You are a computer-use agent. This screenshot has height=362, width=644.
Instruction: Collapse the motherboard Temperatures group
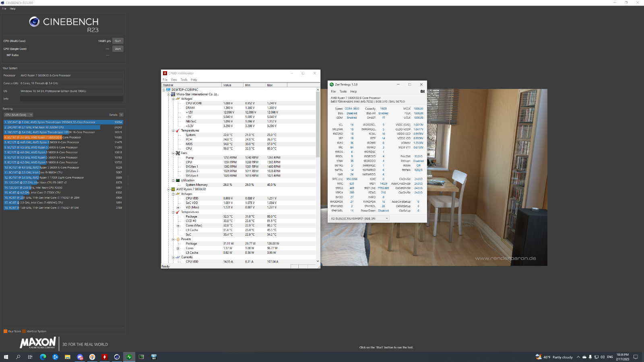pos(173,130)
